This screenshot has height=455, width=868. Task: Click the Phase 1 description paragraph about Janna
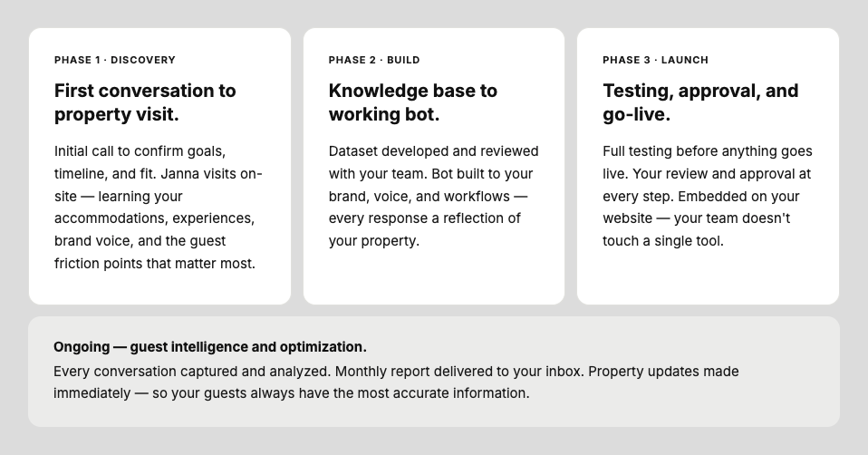[x=159, y=208]
